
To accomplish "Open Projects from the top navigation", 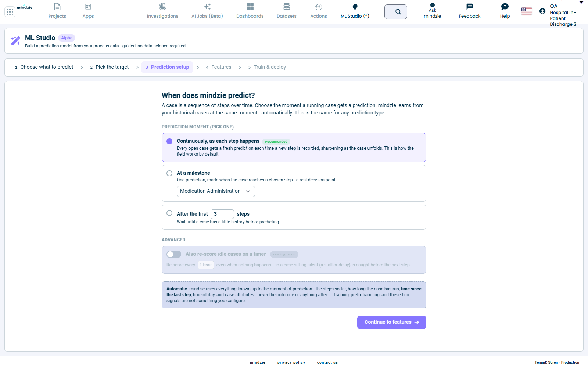I will point(57,11).
